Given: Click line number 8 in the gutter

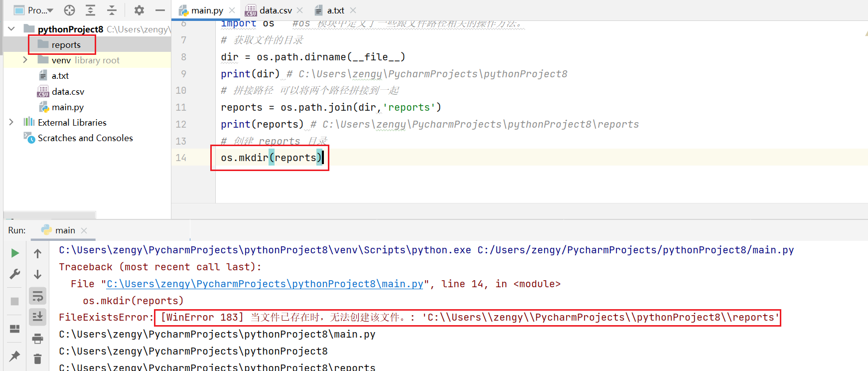Looking at the screenshot, I should (184, 57).
